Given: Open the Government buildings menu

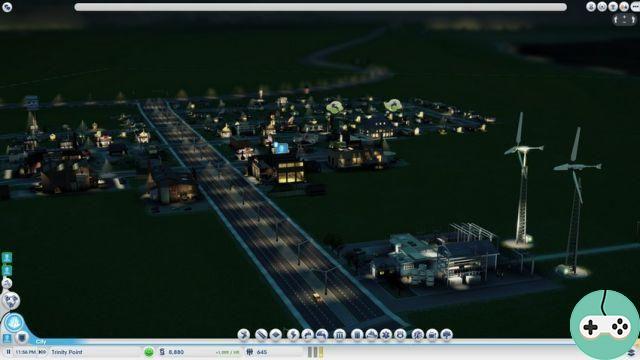Looking at the screenshot, I should coord(340,335).
